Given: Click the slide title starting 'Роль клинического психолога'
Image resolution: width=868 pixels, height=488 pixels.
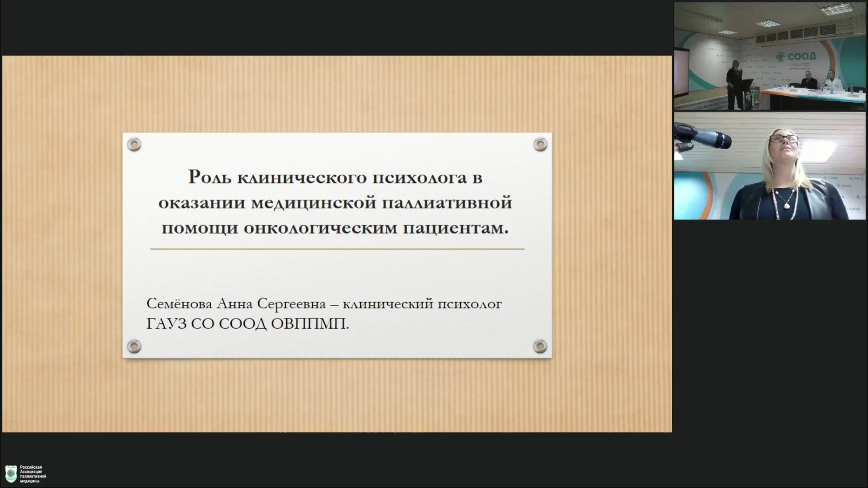Looking at the screenshot, I should pos(335,202).
